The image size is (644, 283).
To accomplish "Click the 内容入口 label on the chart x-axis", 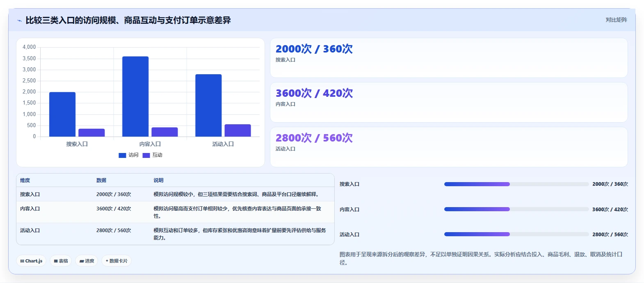I will tap(150, 144).
